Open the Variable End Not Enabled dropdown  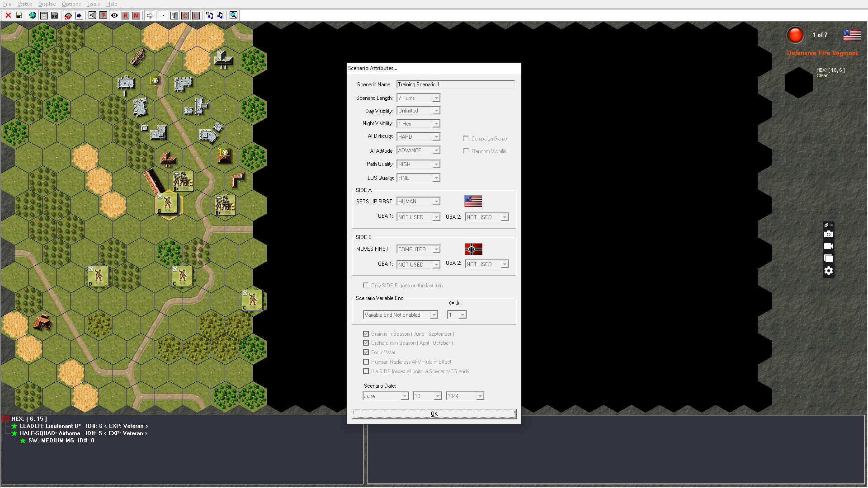(x=434, y=315)
